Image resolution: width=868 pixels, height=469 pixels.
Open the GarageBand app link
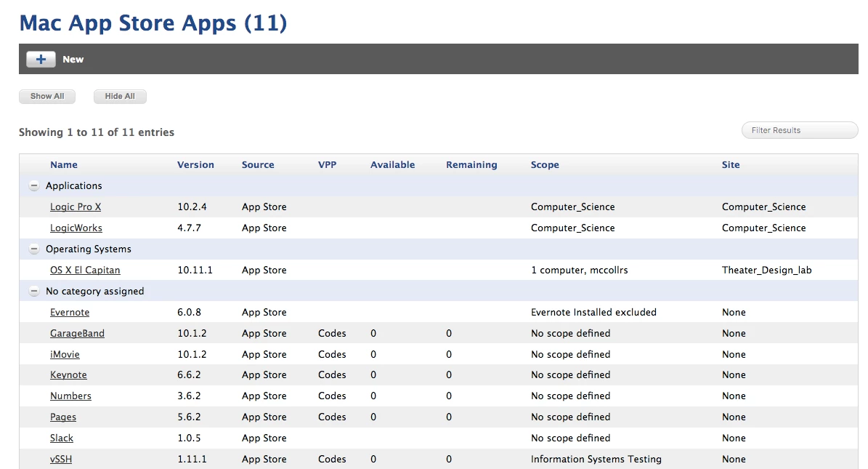77,333
